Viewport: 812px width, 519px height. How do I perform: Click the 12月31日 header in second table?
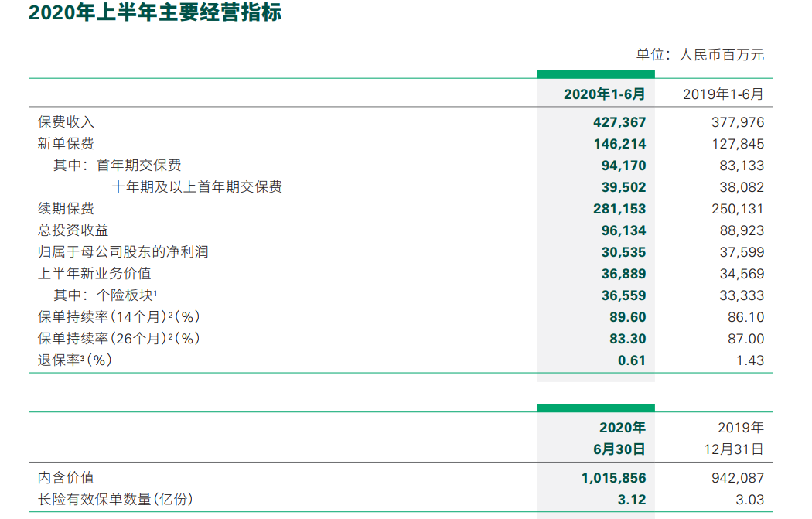point(734,449)
